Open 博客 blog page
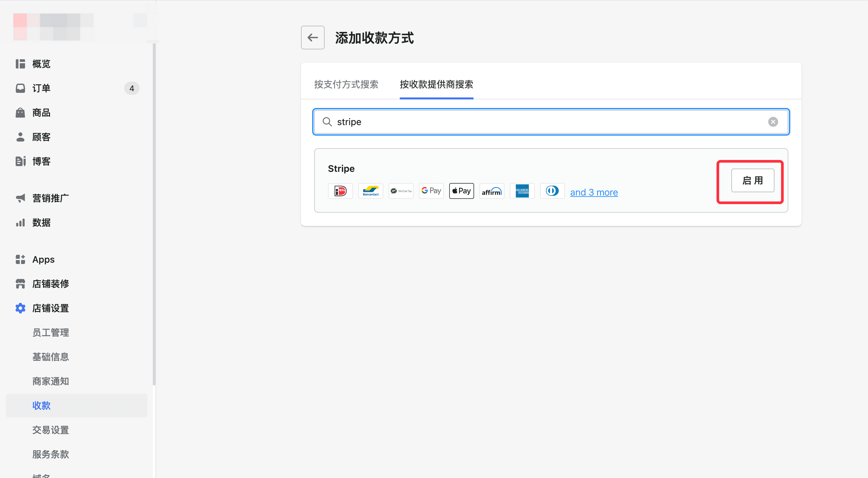Viewport: 868px width, 478px height. coord(41,161)
